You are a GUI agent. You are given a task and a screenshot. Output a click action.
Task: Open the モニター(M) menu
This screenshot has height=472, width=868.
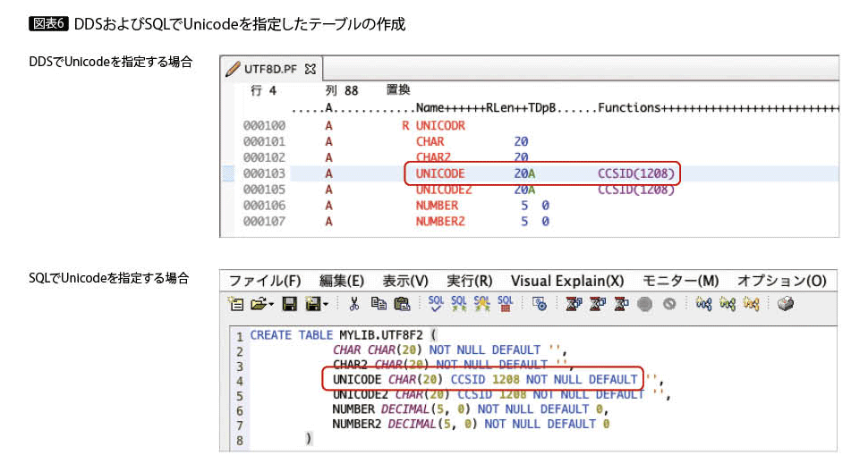(680, 281)
